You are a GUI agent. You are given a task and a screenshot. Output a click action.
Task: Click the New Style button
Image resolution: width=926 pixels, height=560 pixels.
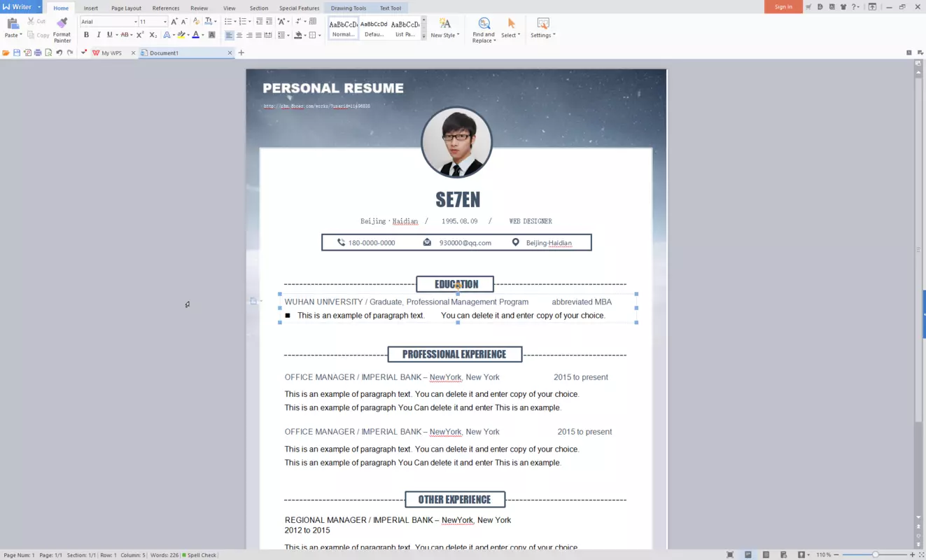click(445, 28)
